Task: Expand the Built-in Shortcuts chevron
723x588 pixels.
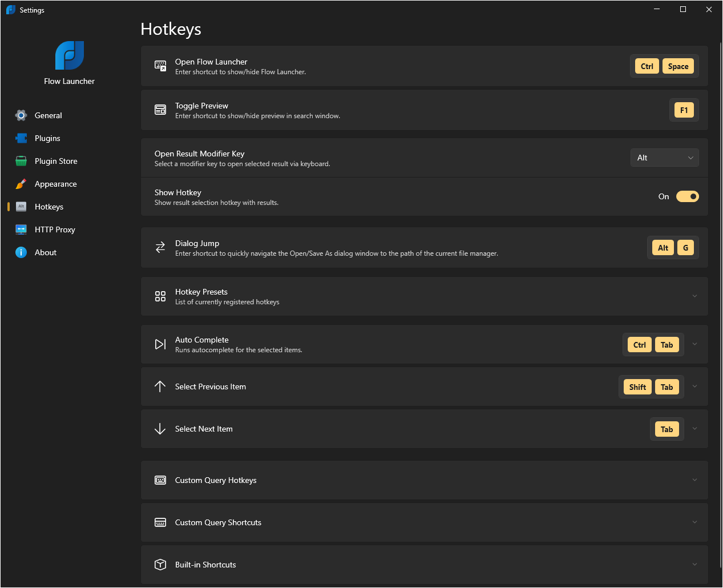Action: [x=694, y=565]
